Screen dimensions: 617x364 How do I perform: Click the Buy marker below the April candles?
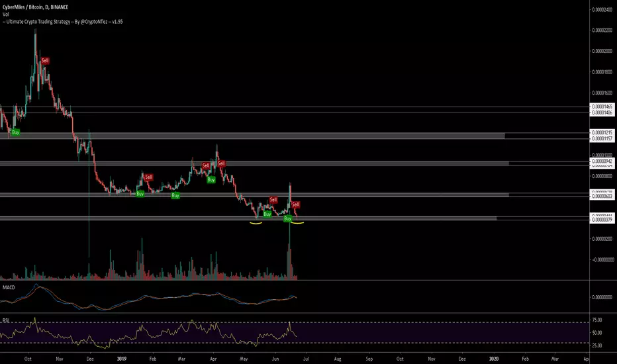coord(211,179)
